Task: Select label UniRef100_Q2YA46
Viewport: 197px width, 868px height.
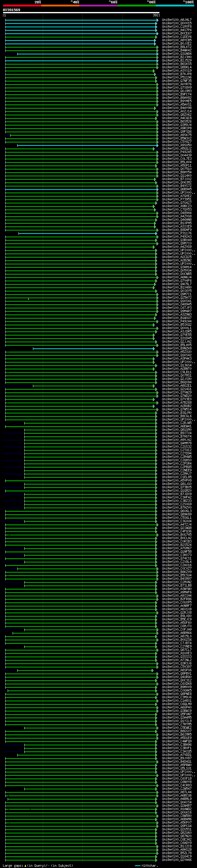Action: (x=176, y=860)
